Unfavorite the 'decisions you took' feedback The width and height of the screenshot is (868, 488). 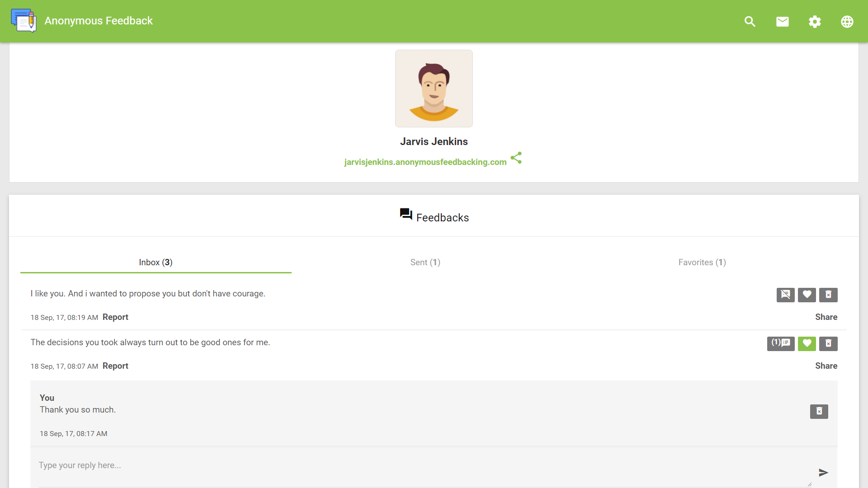(x=807, y=343)
